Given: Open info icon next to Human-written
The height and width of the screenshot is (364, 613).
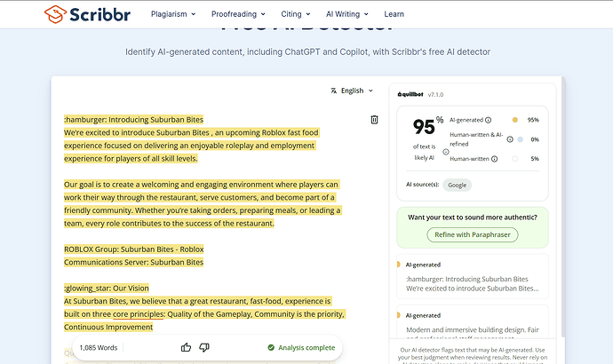Looking at the screenshot, I should tap(495, 159).
